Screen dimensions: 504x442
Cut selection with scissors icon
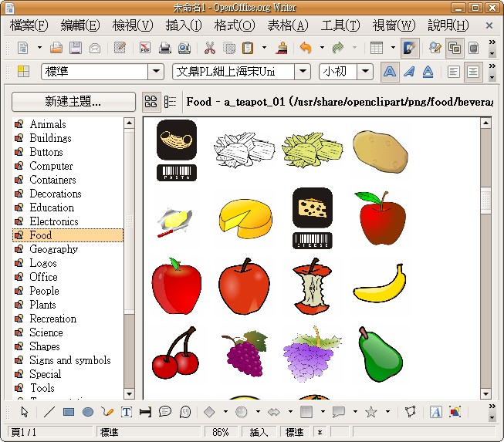click(210, 48)
